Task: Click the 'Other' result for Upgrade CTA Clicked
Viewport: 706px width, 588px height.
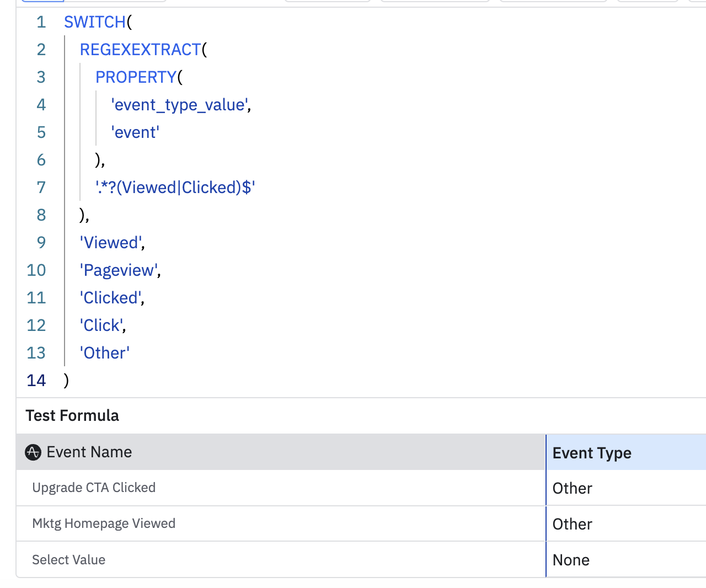Action: 573,488
